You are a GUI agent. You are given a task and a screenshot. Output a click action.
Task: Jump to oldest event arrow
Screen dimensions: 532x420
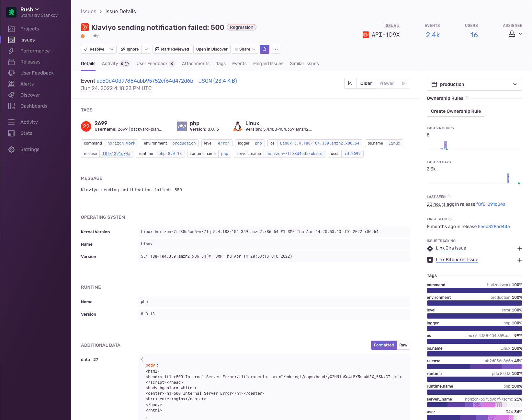coord(350,83)
